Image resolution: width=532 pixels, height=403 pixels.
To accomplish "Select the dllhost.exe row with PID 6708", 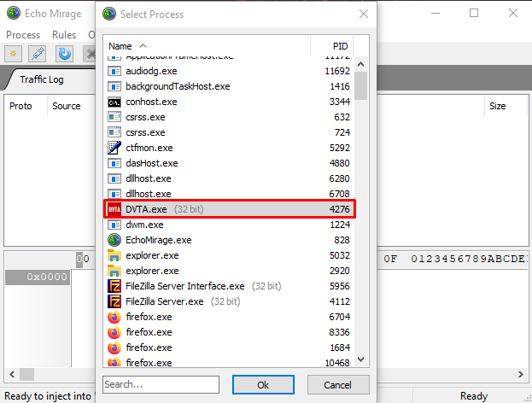I will pos(229,194).
